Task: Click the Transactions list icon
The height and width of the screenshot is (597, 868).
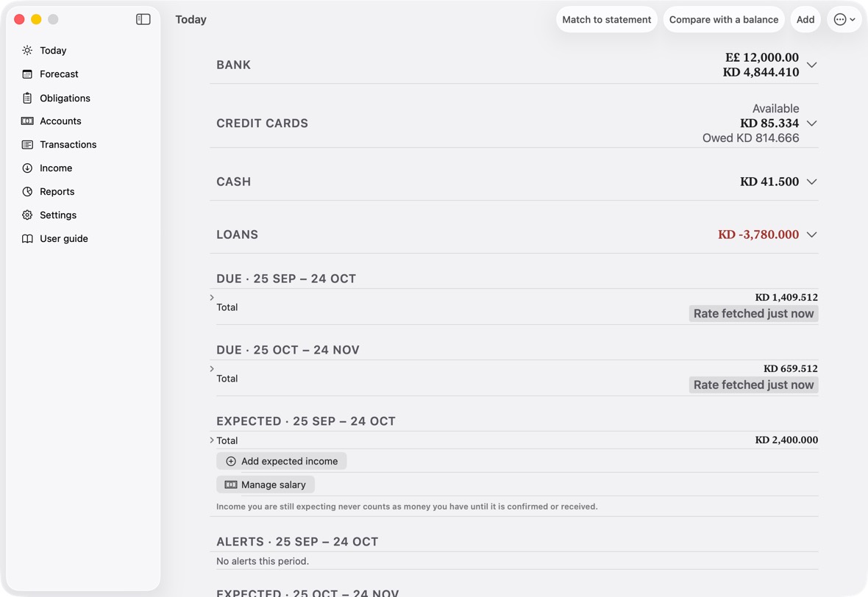Action: (x=27, y=144)
